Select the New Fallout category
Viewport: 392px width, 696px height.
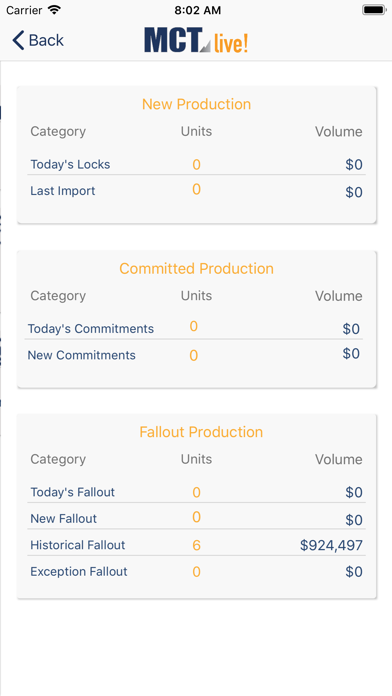point(63,518)
